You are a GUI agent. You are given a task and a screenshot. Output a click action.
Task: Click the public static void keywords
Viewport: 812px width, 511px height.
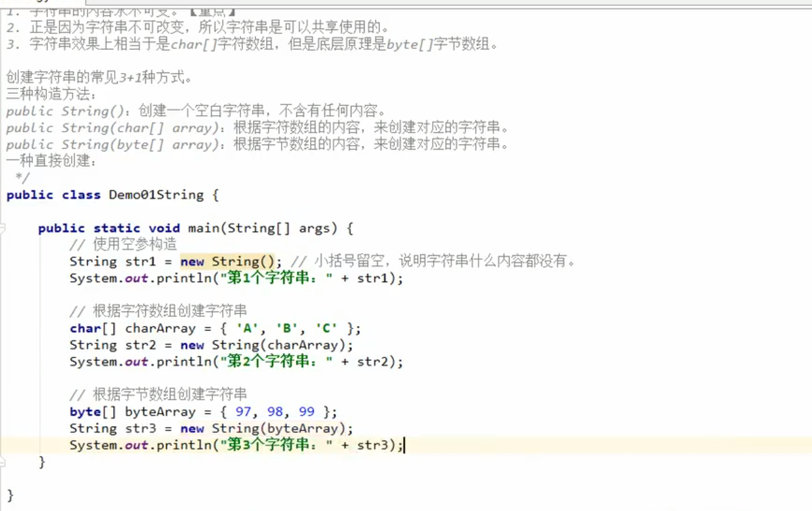[x=109, y=228]
